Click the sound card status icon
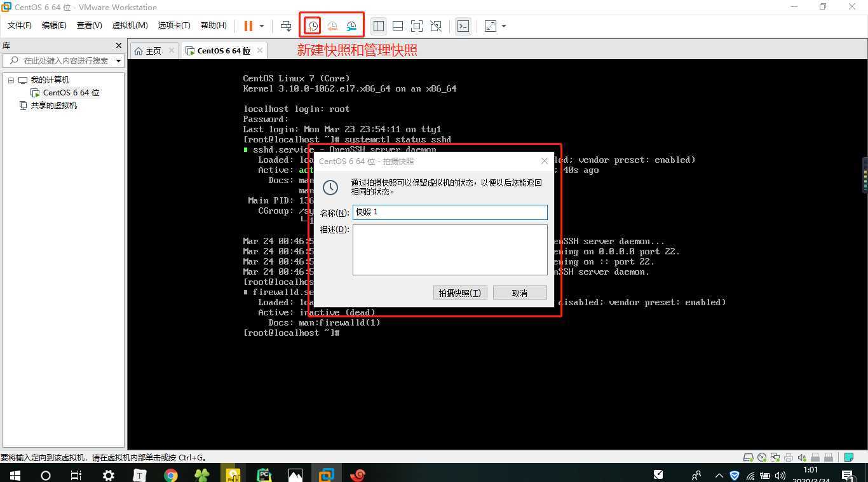This screenshot has width=868, height=482. (801, 457)
